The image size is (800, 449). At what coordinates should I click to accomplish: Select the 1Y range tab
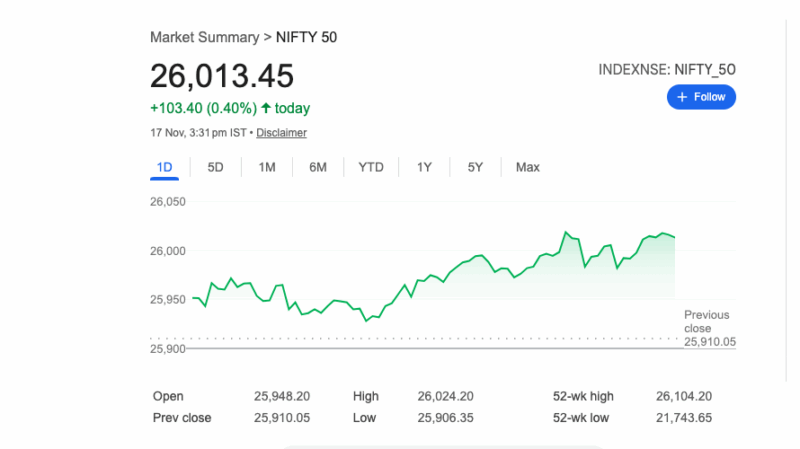(424, 167)
